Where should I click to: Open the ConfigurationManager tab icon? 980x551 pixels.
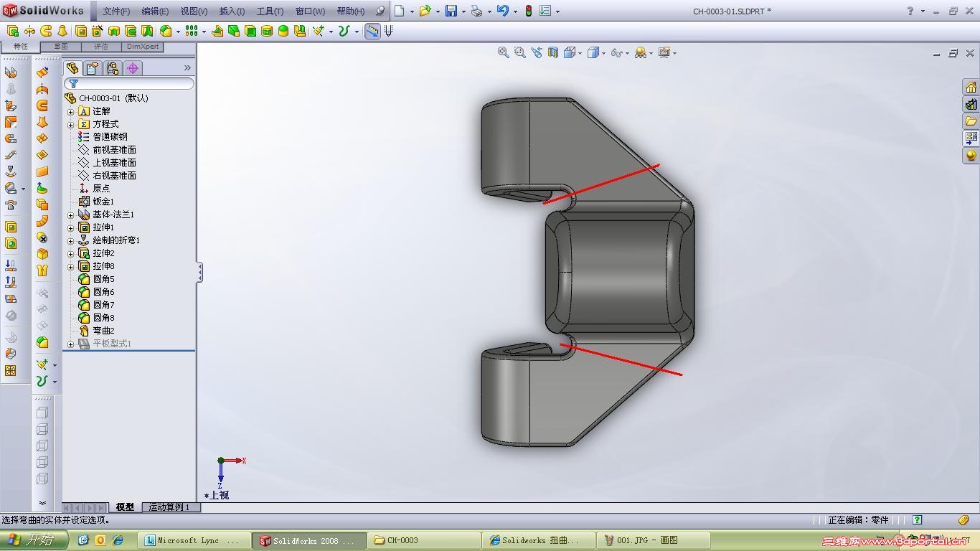(113, 68)
